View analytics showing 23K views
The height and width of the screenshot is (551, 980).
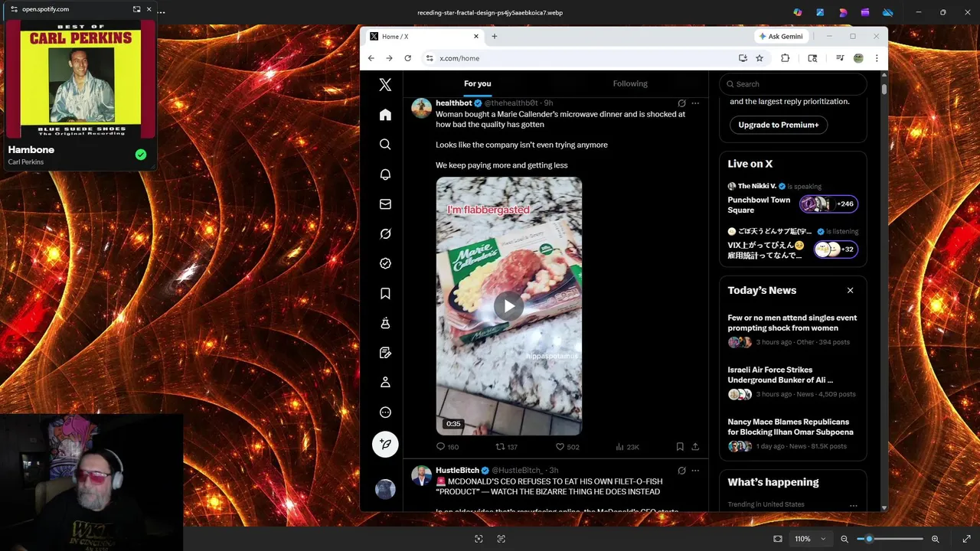tap(627, 447)
